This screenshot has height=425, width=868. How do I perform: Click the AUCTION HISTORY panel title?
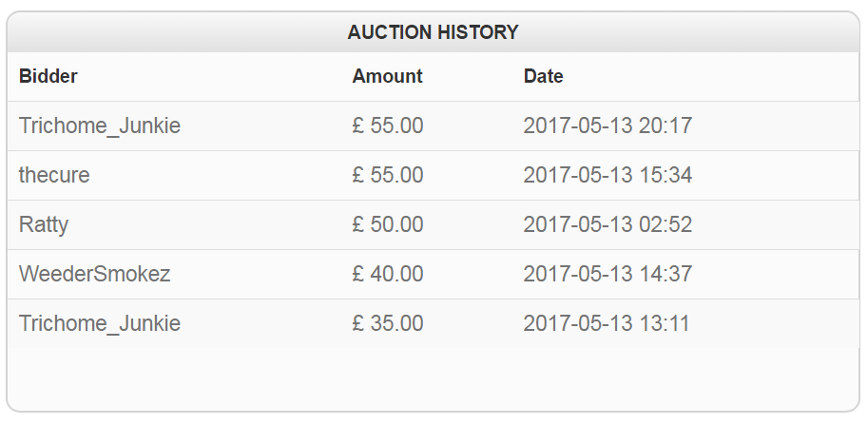pos(433,32)
